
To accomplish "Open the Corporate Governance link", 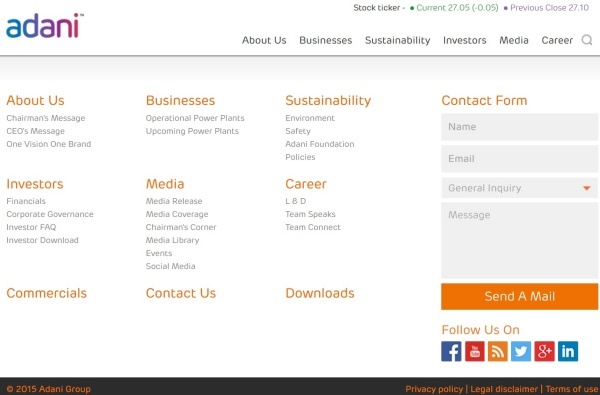I will pyautogui.click(x=50, y=214).
